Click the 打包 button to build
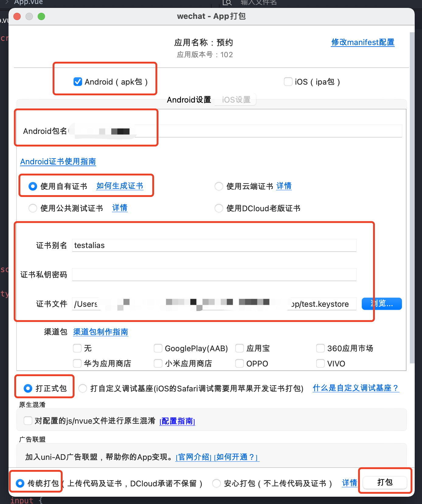422x504 pixels. [385, 482]
